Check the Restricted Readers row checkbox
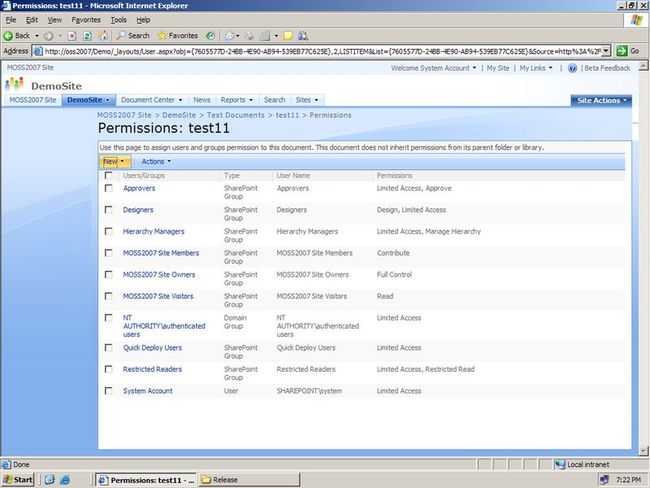This screenshot has height=488, width=650. click(x=109, y=369)
